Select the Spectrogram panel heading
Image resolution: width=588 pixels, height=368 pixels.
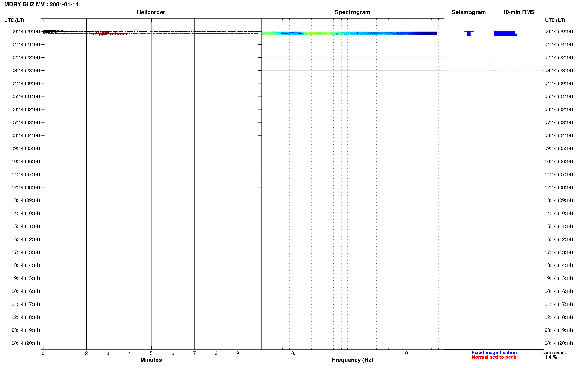(x=352, y=12)
